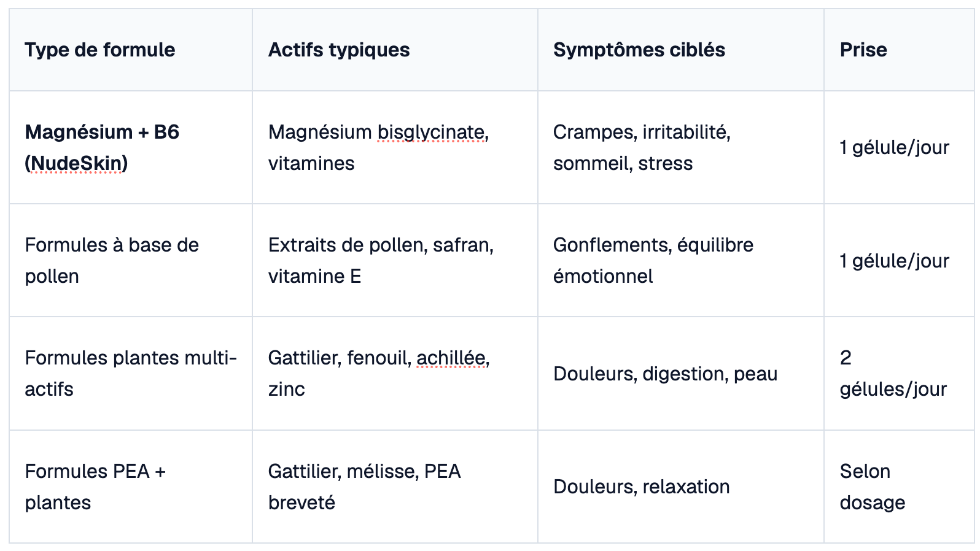Image resolution: width=980 pixels, height=551 pixels.
Task: Select the 'Douleurs, digestion, peau' cell
Action: (x=680, y=373)
